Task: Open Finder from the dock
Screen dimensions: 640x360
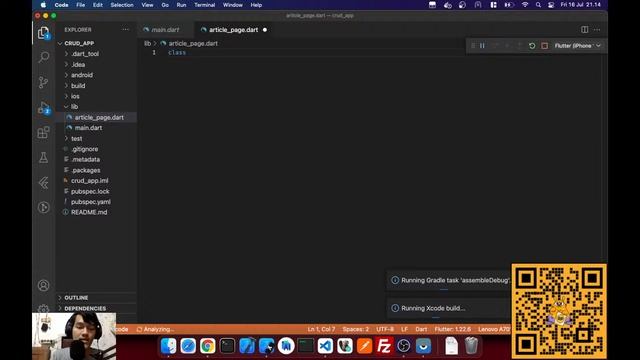Action: [168, 346]
